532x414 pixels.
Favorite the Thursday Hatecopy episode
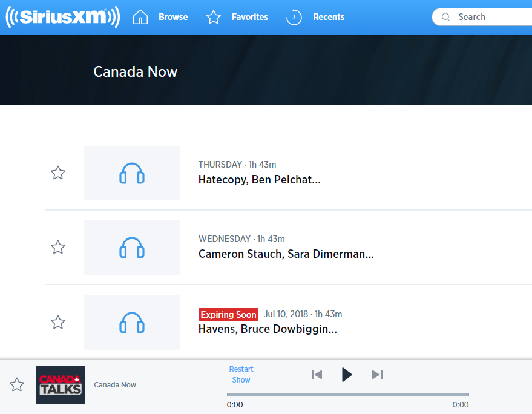tap(58, 172)
